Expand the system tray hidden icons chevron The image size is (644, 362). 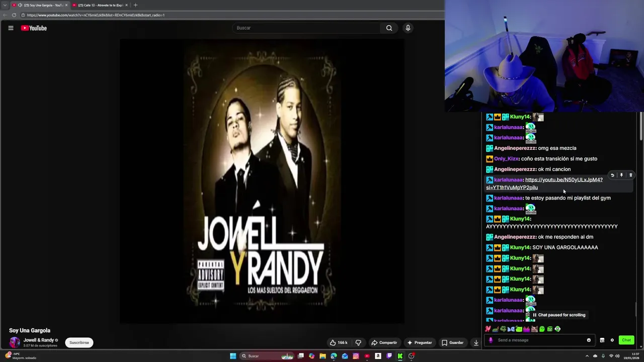[587, 356]
